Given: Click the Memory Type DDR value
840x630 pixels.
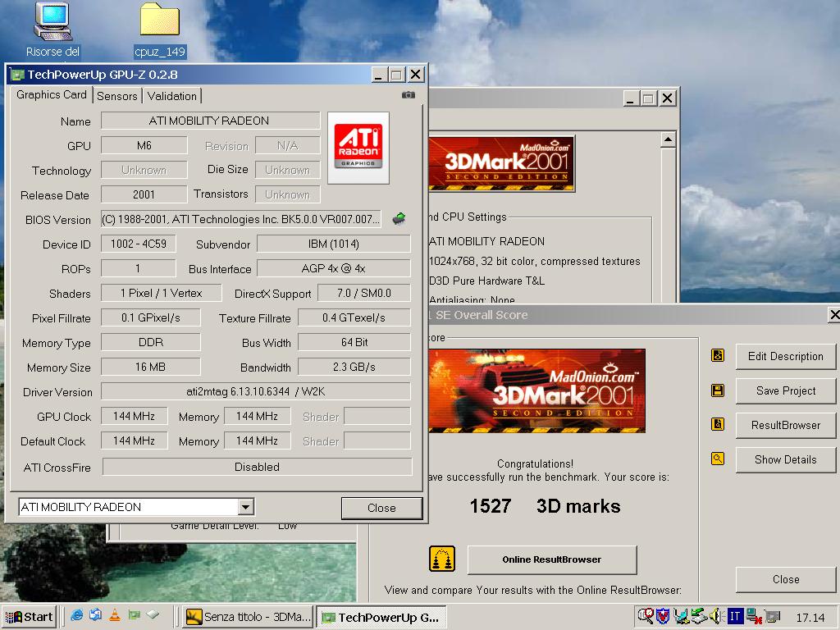Looking at the screenshot, I should pyautogui.click(x=151, y=342).
